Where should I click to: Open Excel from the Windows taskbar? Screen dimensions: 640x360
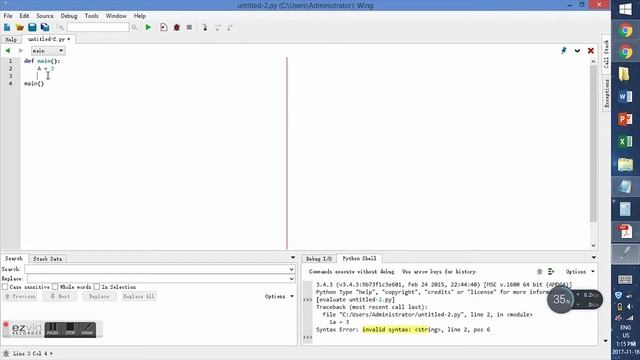(625, 142)
